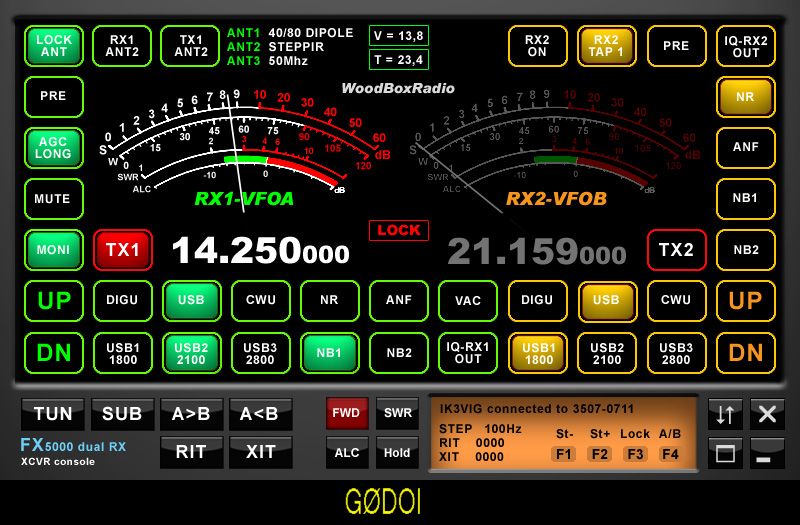Step RX2 up with the orange UP button

[746, 300]
